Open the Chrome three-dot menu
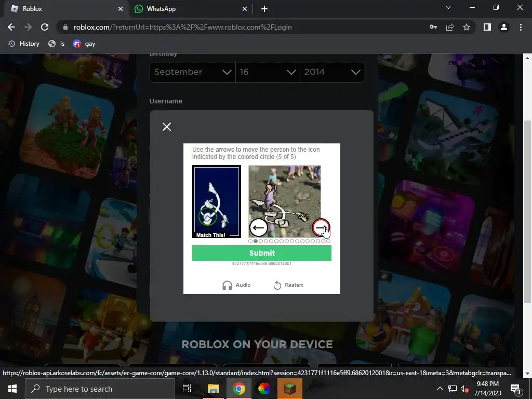 click(x=521, y=27)
